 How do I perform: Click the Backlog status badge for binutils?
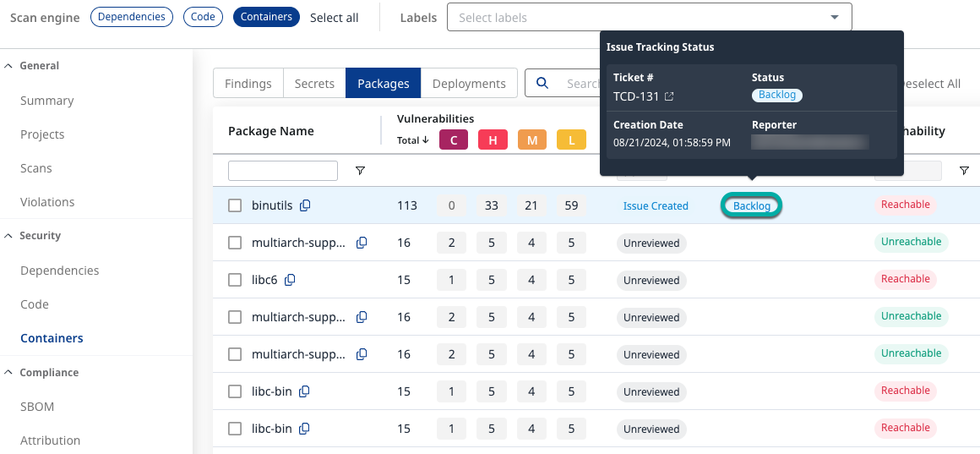(x=751, y=205)
